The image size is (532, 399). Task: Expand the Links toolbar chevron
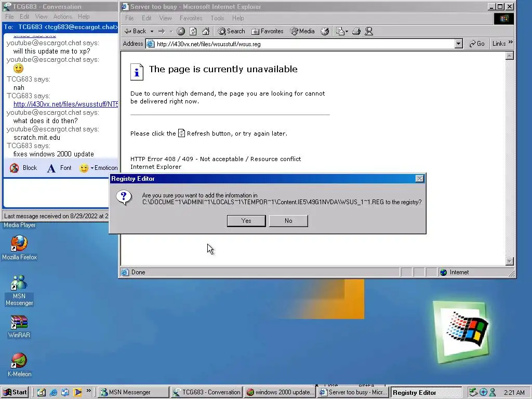pos(510,43)
